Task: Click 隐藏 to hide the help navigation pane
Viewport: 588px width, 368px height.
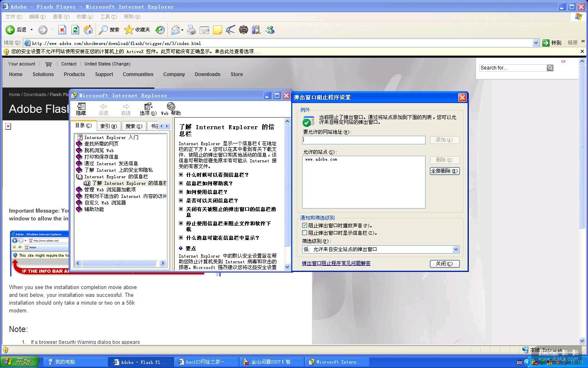Action: [x=81, y=109]
